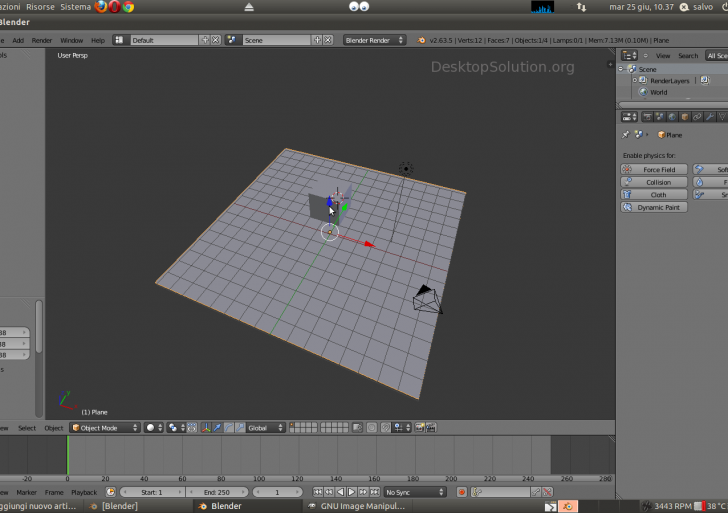Viewport: 728px width, 513px height.
Task: Open the Blender Render engine dropdown
Action: click(x=375, y=40)
